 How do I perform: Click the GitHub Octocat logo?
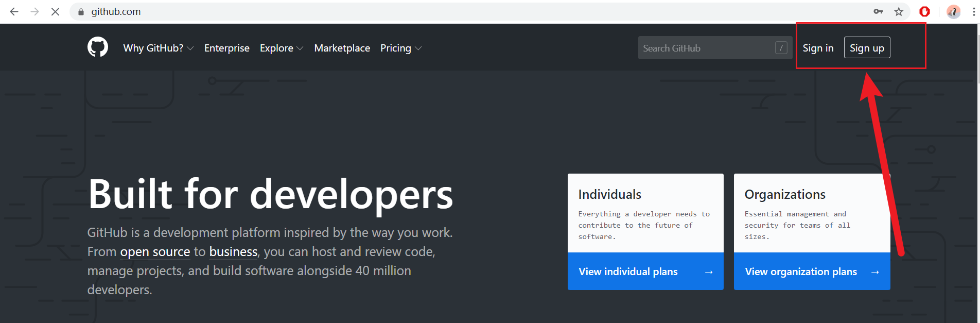tap(98, 47)
